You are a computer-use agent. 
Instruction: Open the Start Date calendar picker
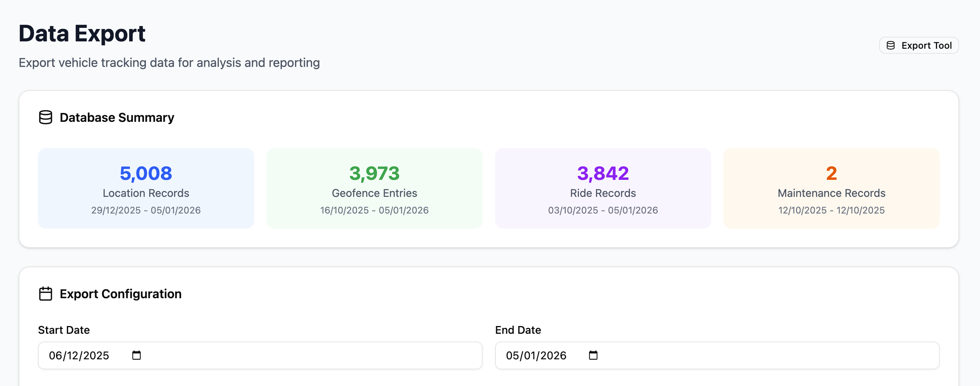coord(137,355)
